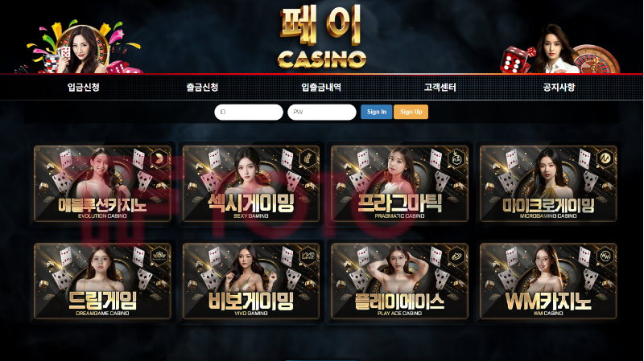Go to 입금신청 deposit menu
644x361 pixels.
(x=84, y=87)
